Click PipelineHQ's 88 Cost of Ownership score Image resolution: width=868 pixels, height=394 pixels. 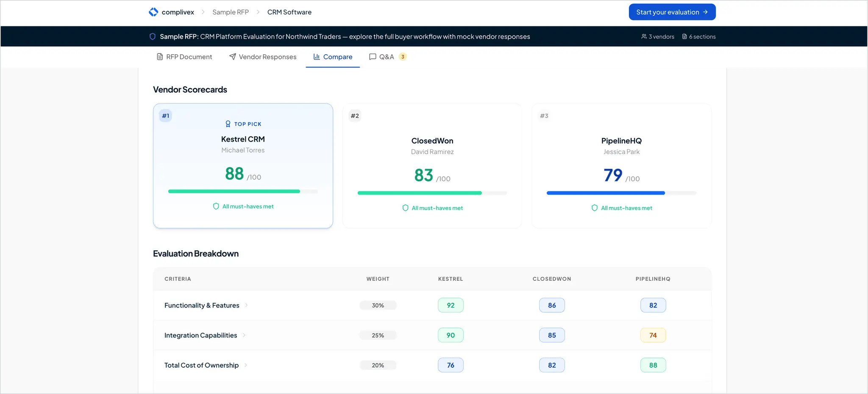click(x=653, y=365)
